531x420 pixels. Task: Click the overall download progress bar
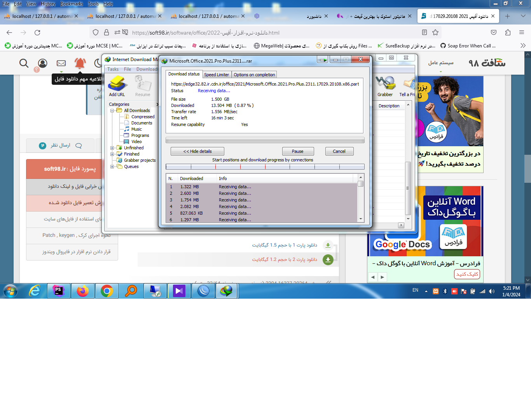[x=265, y=140]
